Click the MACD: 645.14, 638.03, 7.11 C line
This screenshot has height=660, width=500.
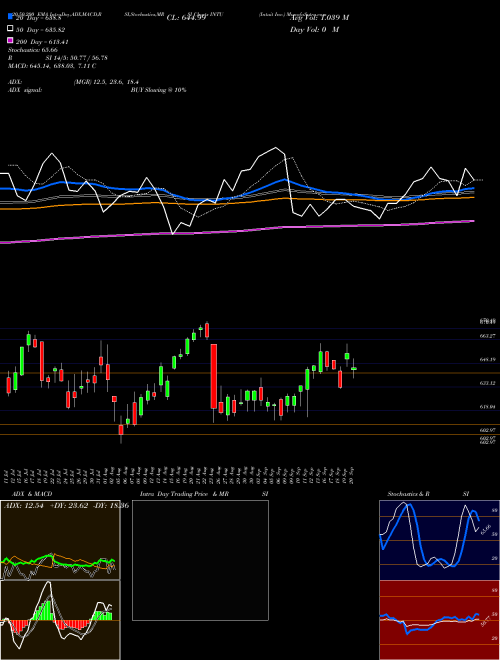point(52,66)
